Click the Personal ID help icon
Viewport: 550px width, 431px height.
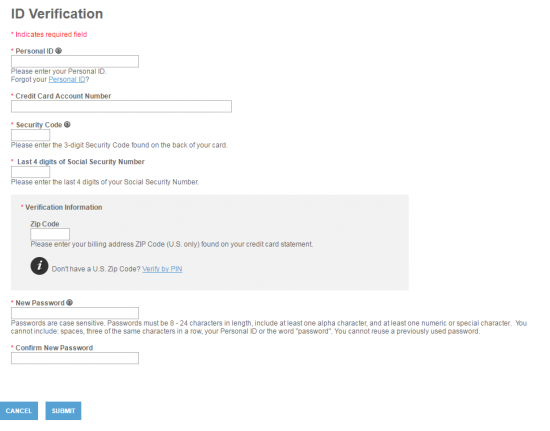(59, 51)
